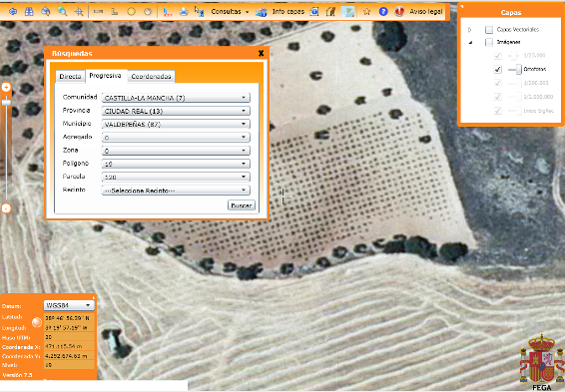Click the Coordenada Y value field
Viewport: 565px width, 392px height.
coord(69,356)
